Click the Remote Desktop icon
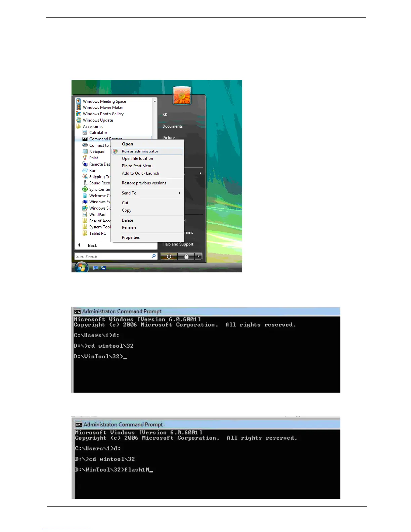411x532 pixels. 85,164
